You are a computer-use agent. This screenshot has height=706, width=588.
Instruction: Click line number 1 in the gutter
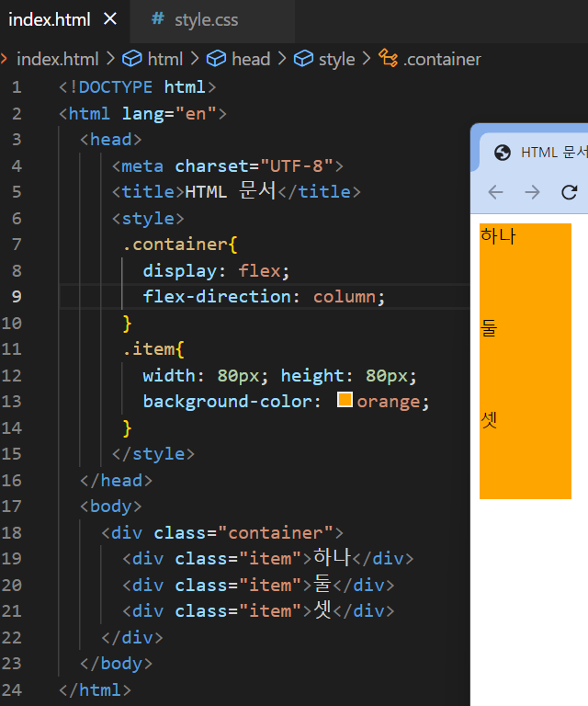click(17, 87)
